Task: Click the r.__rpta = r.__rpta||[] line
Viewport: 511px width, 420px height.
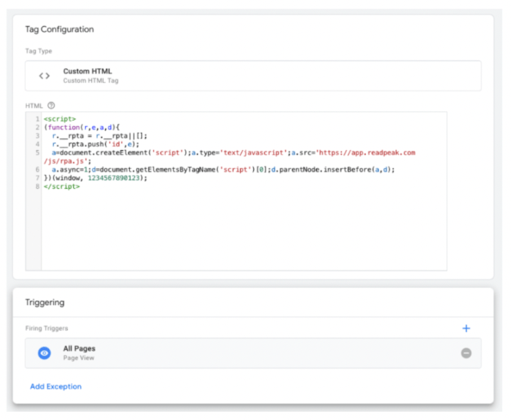Action: click(x=100, y=136)
